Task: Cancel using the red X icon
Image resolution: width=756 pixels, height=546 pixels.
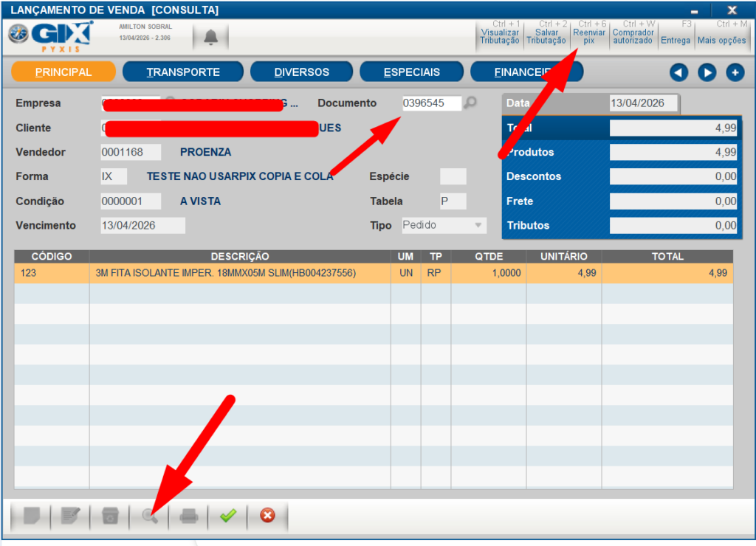Action: pos(267,516)
